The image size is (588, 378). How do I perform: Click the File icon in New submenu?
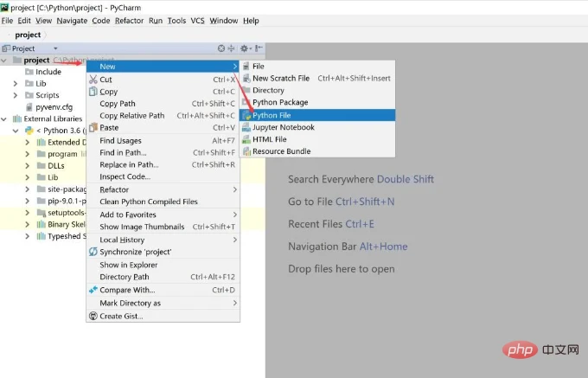click(x=246, y=67)
